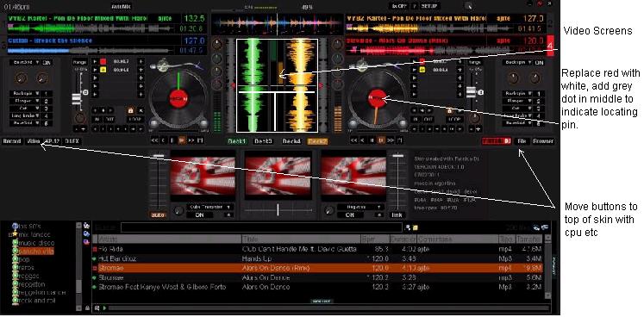The image size is (644, 317).
Task: Toggle the link button beside right video fader
Action: click(397, 214)
